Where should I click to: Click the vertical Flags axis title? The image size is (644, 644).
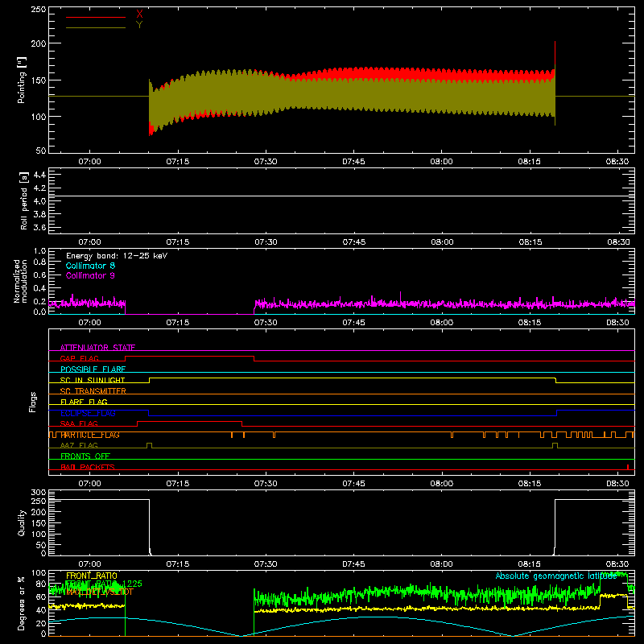click(33, 402)
